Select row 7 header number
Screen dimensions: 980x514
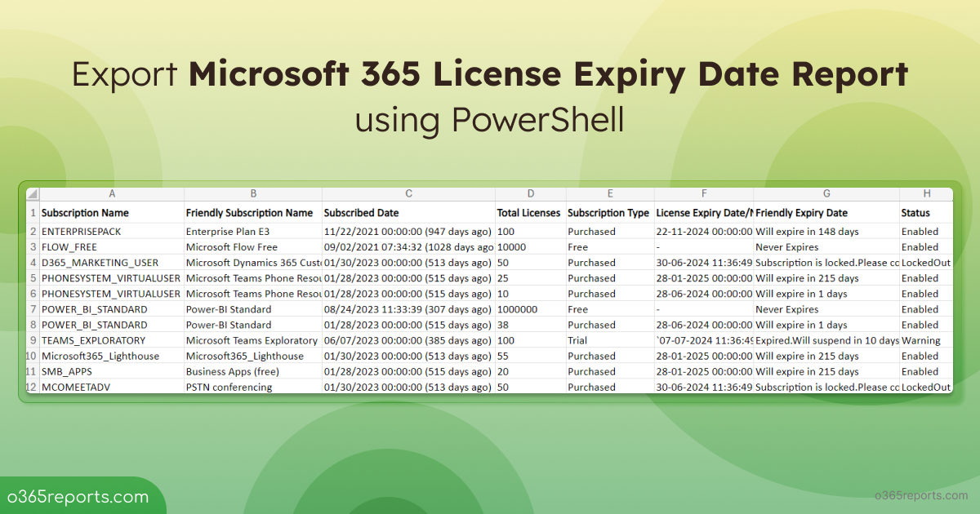point(33,309)
